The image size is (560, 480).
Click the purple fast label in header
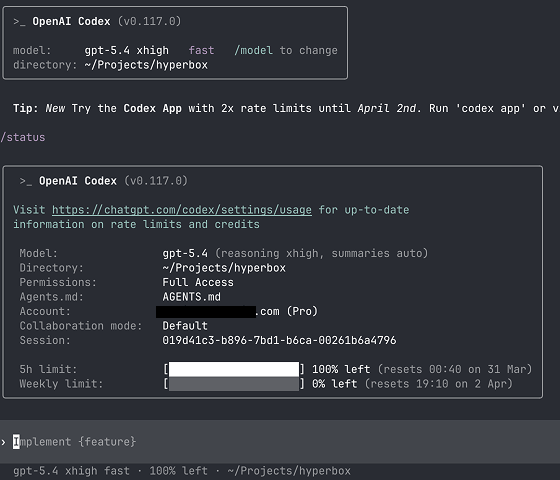point(201,50)
